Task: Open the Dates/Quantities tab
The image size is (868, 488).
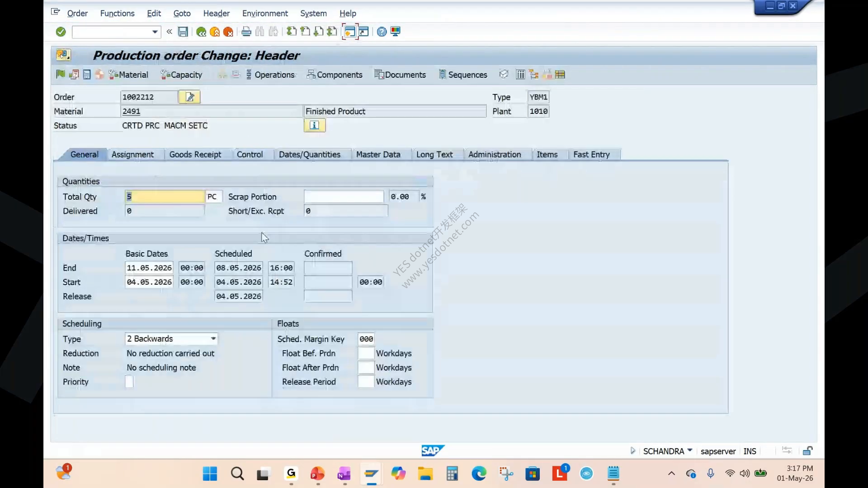Action: point(310,155)
